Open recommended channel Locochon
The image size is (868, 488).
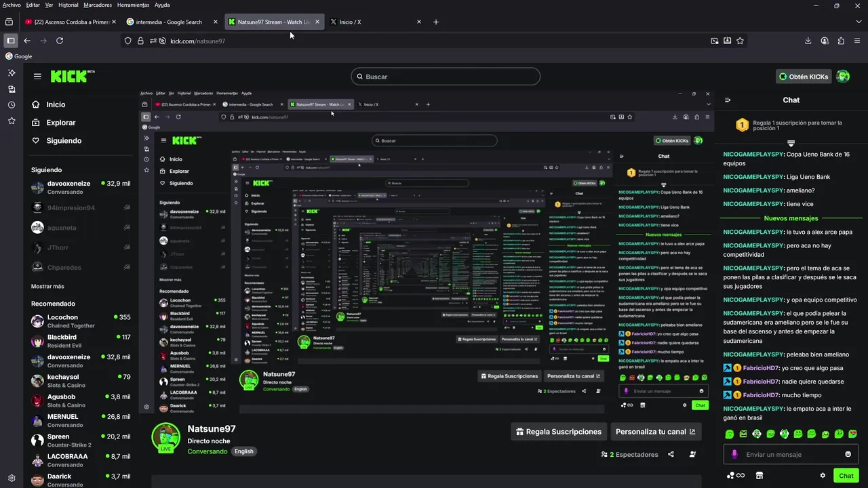80,321
